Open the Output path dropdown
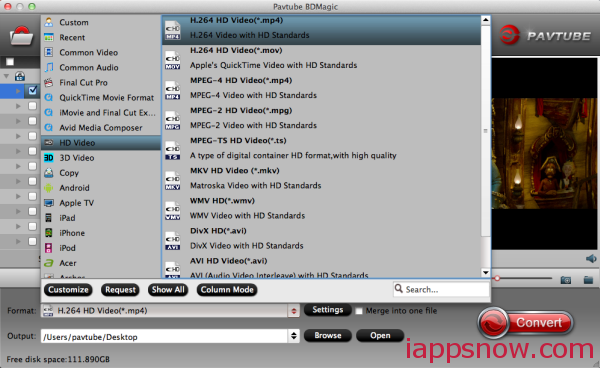This screenshot has height=368, width=600. point(293,336)
